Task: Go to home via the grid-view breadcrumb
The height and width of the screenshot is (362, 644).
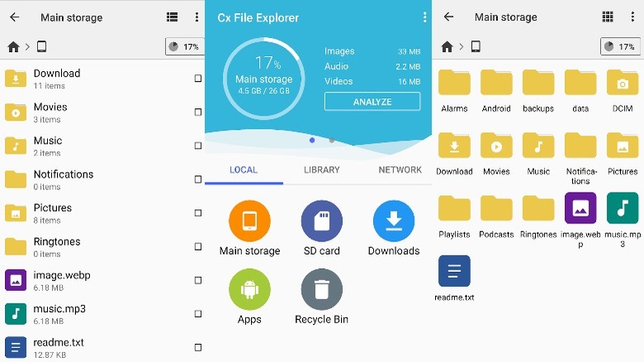Action: 447,46
